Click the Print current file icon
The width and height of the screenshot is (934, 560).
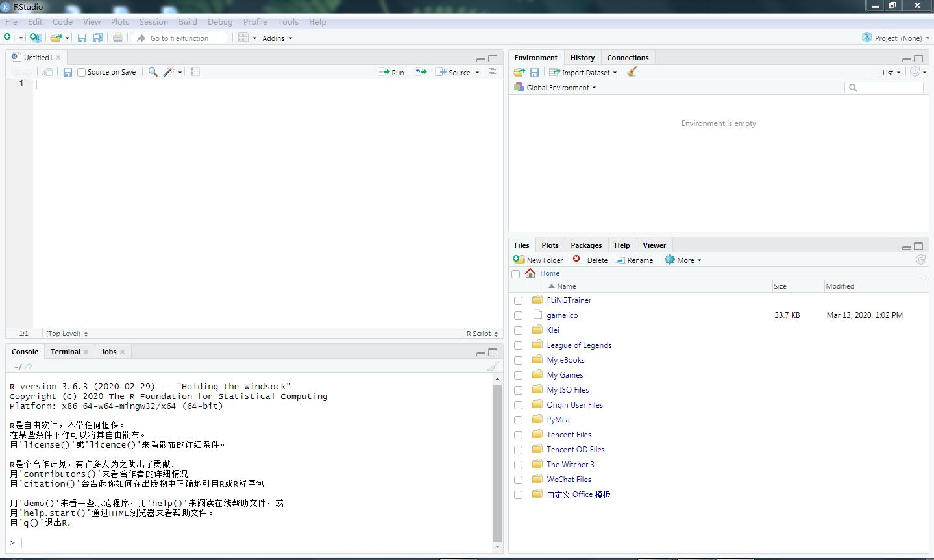(x=118, y=38)
